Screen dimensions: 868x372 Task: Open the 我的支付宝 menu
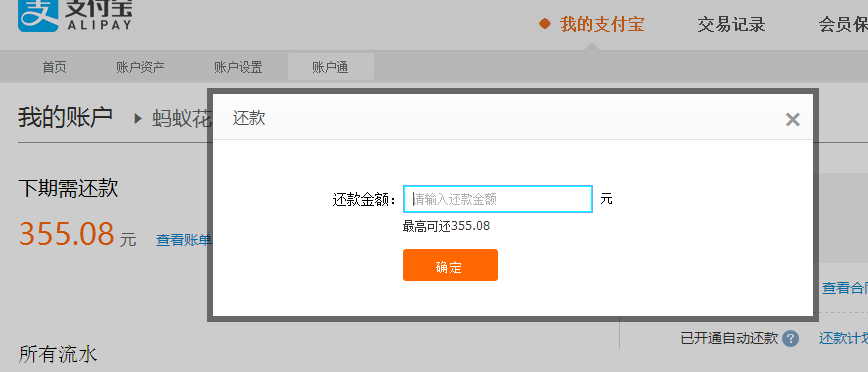pos(602,24)
